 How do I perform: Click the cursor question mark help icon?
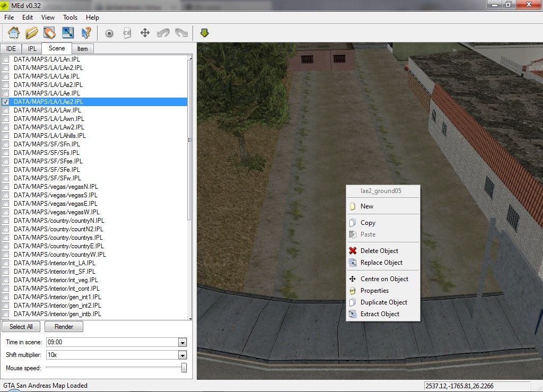click(x=86, y=33)
